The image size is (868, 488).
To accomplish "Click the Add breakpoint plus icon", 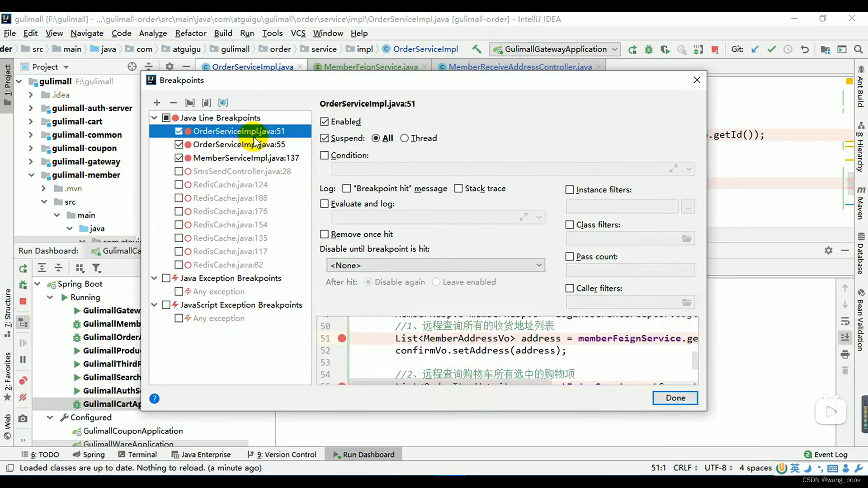I will [x=157, y=103].
